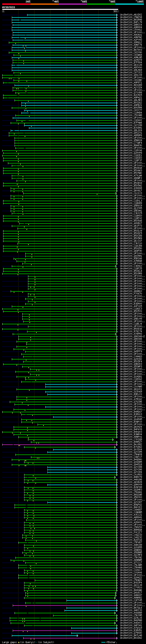This screenshot has height=644, width=146.
Task: Select hit label UniRef100_C6T3S3
Action: [x=131, y=72]
